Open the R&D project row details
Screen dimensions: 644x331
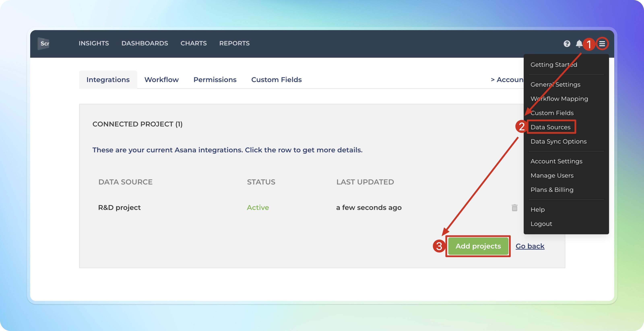[x=119, y=207]
